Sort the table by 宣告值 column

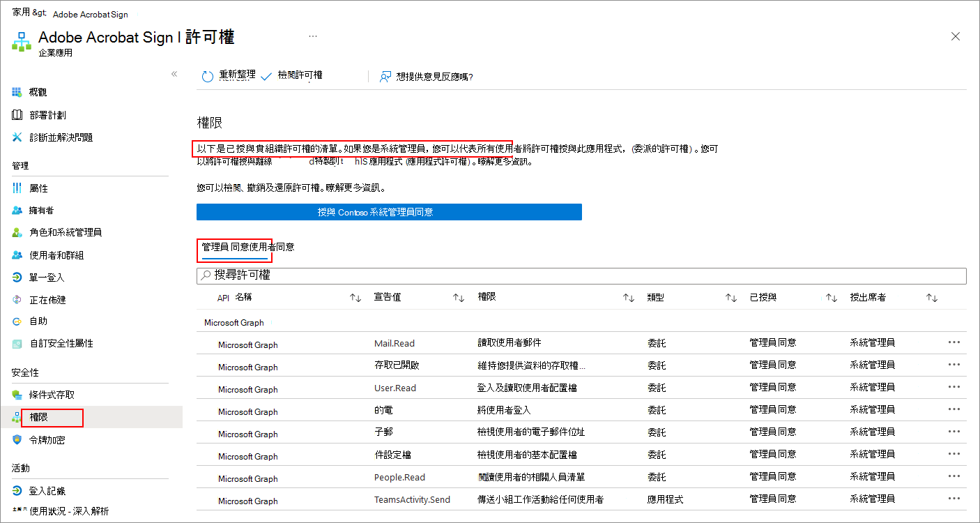(x=459, y=298)
